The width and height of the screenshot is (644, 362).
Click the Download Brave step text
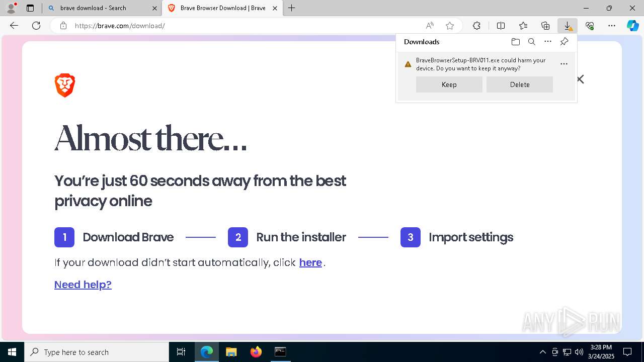[128, 237]
